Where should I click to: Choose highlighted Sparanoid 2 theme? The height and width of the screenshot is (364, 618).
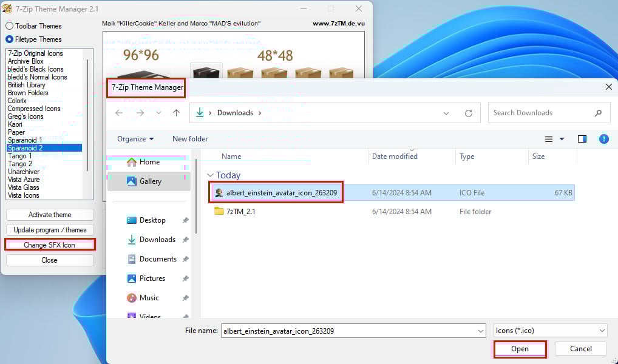[44, 148]
